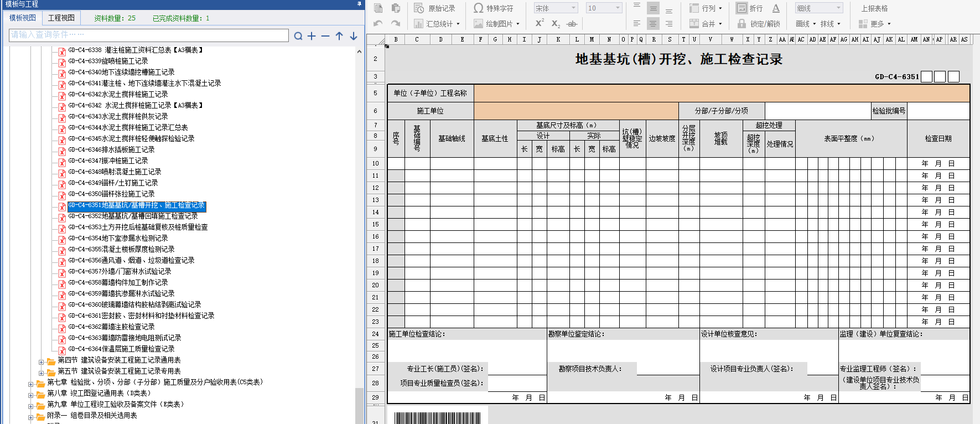Select GD-C4-6347振冲桩施工记录
The height and width of the screenshot is (424, 980).
point(108,161)
